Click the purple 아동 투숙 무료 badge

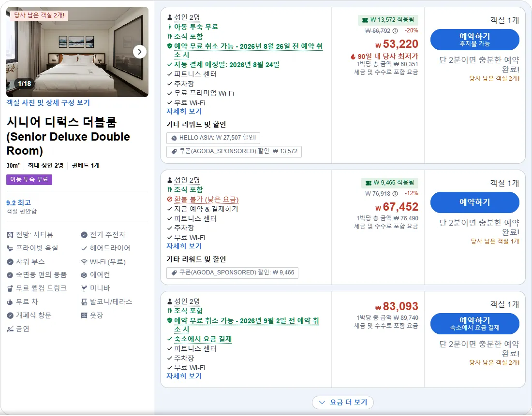(x=29, y=179)
